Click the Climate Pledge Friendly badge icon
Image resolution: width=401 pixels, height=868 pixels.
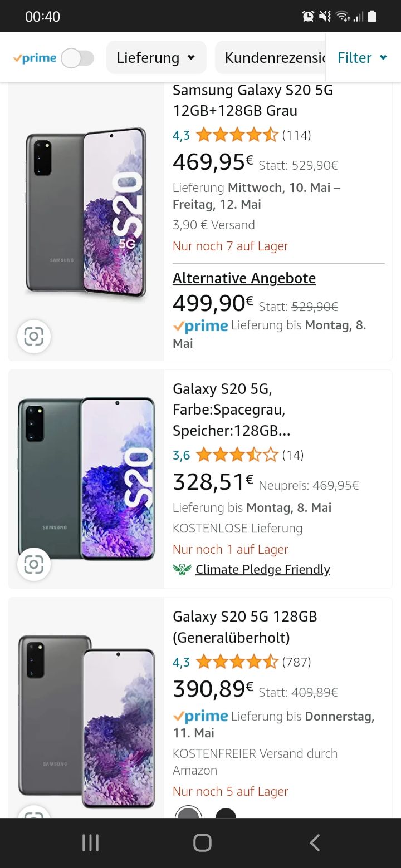pyautogui.click(x=182, y=569)
